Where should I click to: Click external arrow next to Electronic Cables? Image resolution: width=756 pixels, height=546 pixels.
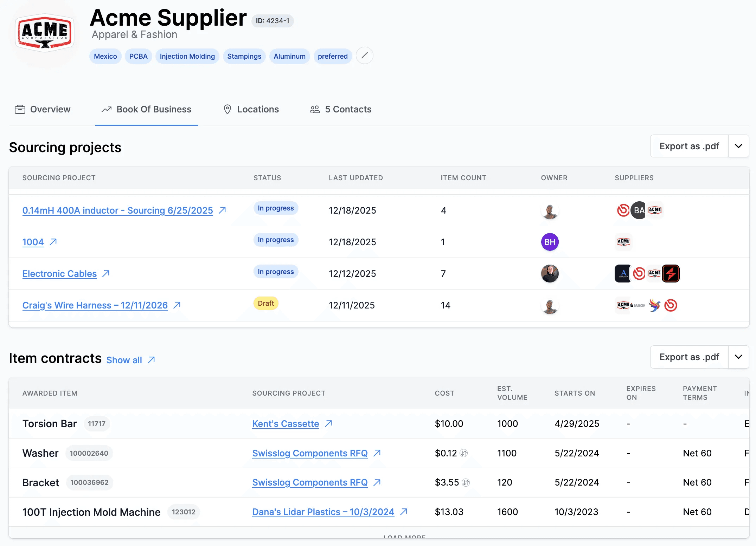tap(106, 273)
